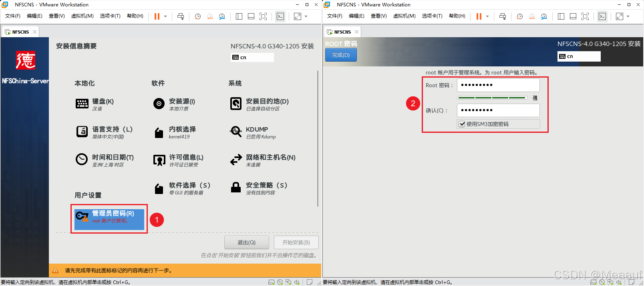Image resolution: width=644 pixels, height=286 pixels.
Task: Click send Ctrl+Alt+Del icon in right window
Action: [x=503, y=16]
